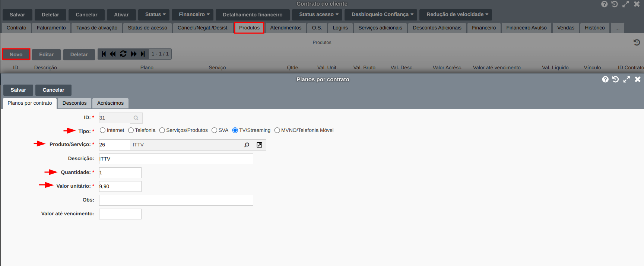
Task: Click the previous page rewind icon
Action: pyautogui.click(x=113, y=54)
